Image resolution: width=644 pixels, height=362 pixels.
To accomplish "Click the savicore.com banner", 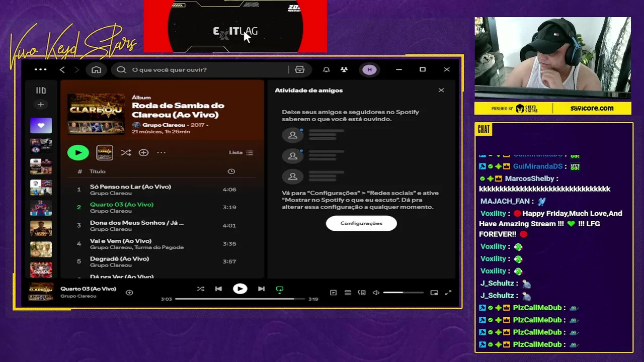I will [x=592, y=108].
